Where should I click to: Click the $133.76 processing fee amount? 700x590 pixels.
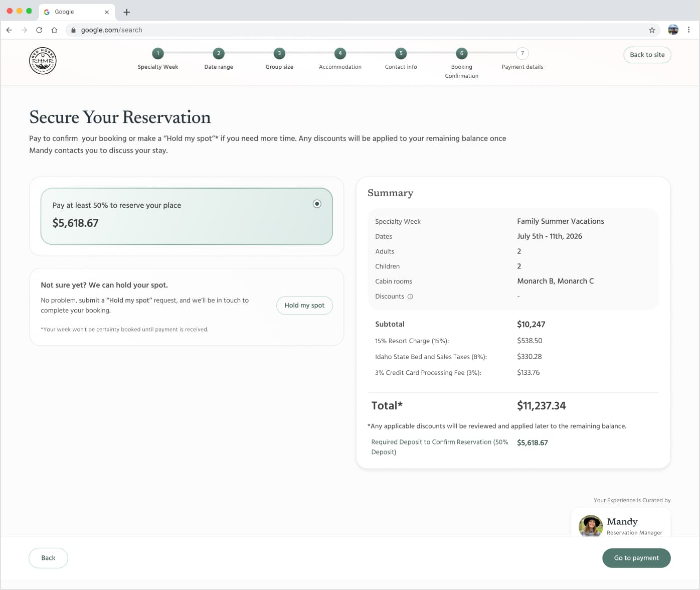[x=529, y=373]
